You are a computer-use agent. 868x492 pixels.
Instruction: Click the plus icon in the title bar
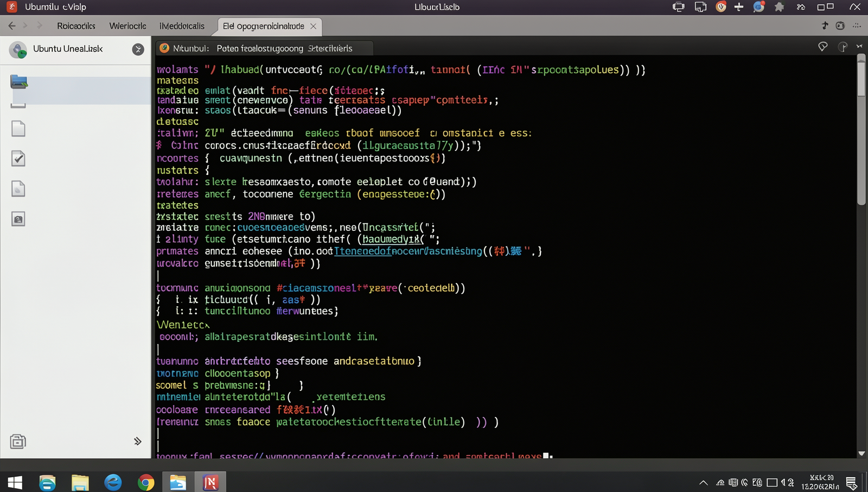click(739, 7)
